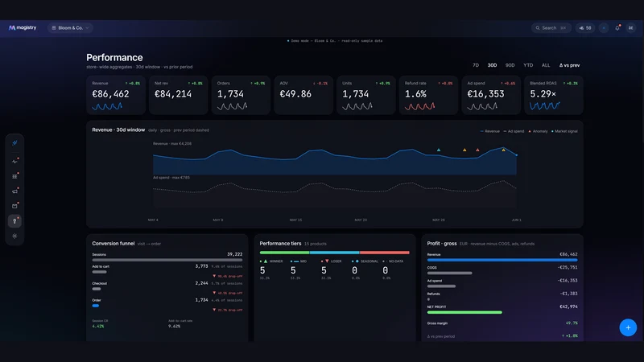Toggle the Revenue series in chart legend
644x362 pixels.
[490, 131]
